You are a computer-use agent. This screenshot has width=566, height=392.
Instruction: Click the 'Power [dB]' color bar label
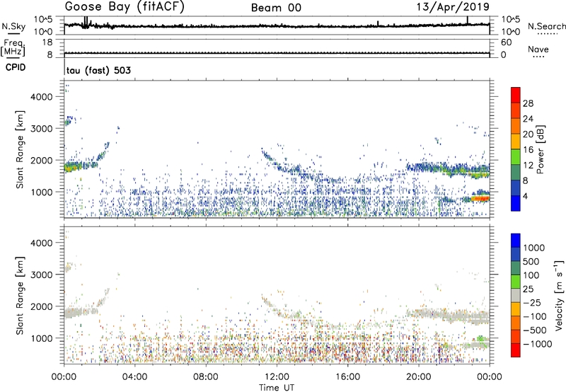(x=540, y=149)
